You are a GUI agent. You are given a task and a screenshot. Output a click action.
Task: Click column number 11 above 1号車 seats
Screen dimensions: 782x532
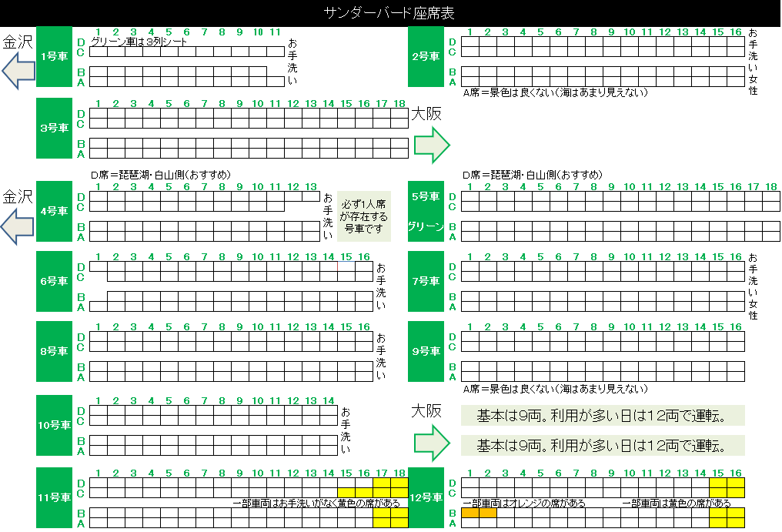pyautogui.click(x=276, y=32)
